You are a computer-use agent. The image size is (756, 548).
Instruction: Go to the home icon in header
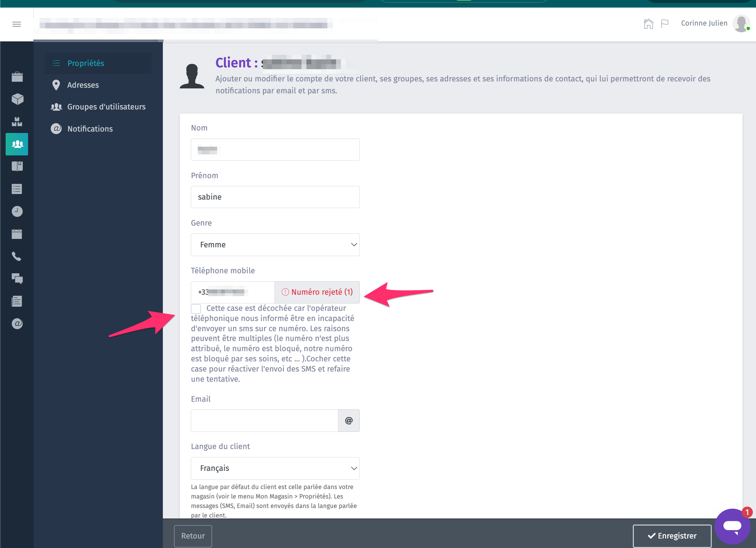(x=648, y=24)
